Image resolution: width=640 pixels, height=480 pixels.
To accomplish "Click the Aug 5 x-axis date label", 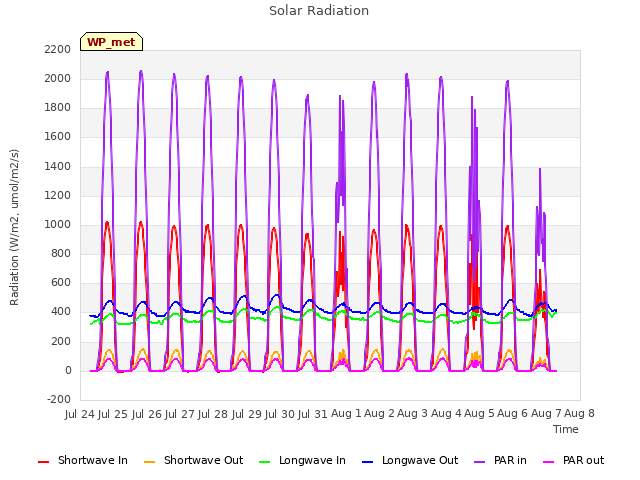I will click(x=479, y=414).
